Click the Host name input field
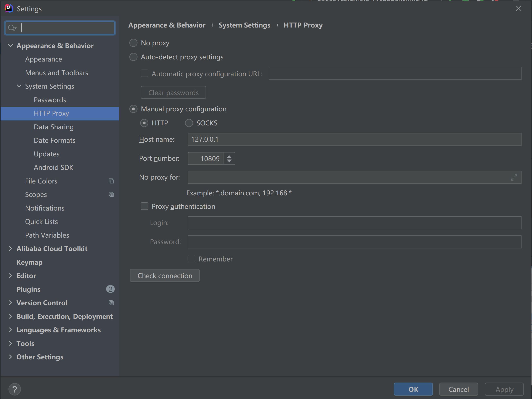 [x=355, y=139]
